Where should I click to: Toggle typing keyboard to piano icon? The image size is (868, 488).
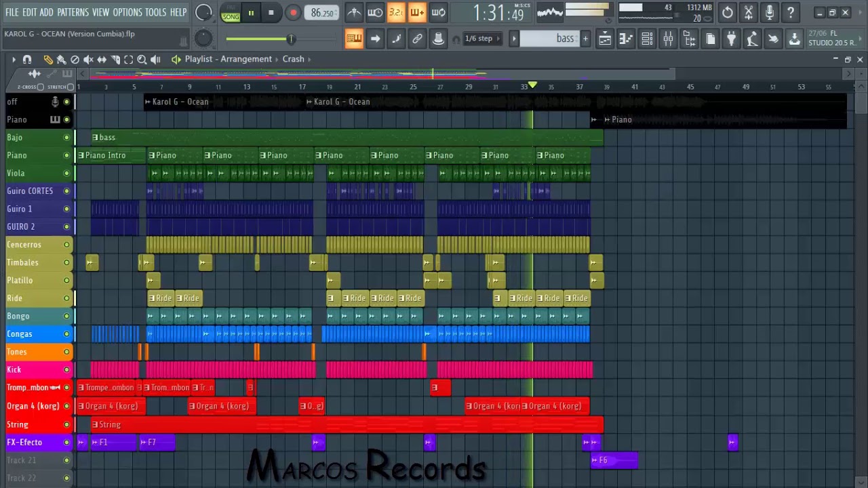click(x=354, y=39)
